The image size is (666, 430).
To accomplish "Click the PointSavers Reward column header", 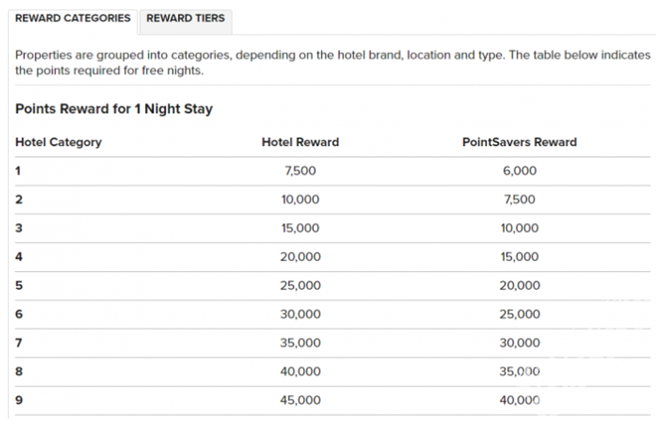I will (519, 142).
